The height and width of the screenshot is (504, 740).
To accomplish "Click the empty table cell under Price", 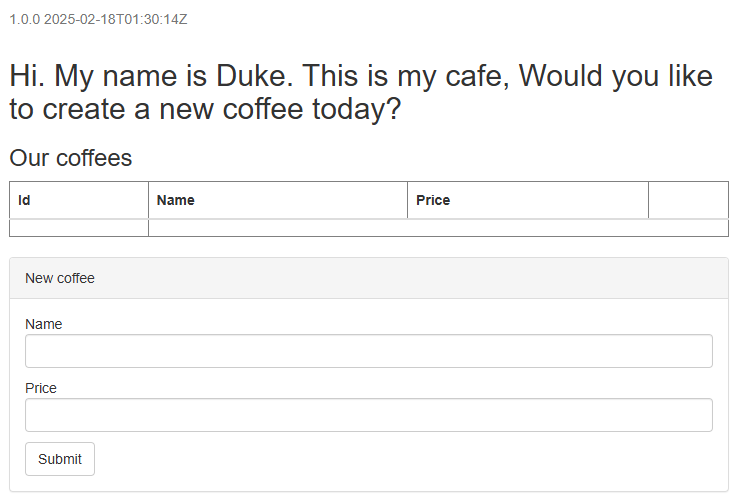I will click(x=528, y=228).
